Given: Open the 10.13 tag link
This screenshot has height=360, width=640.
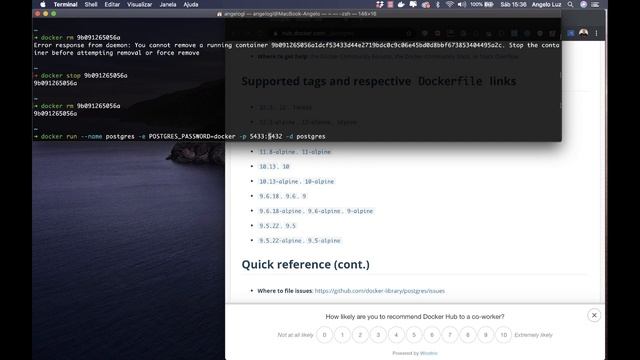Looking at the screenshot, I should point(267,167).
